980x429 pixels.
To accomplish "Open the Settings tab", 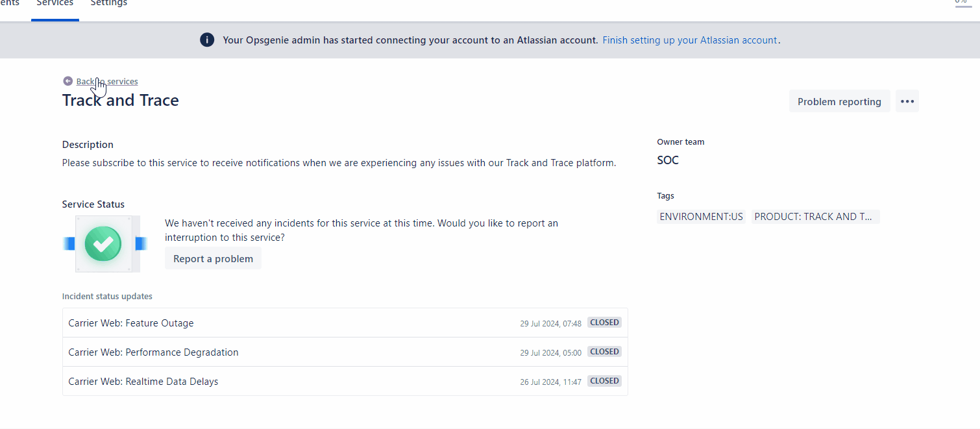I will pos(108,4).
